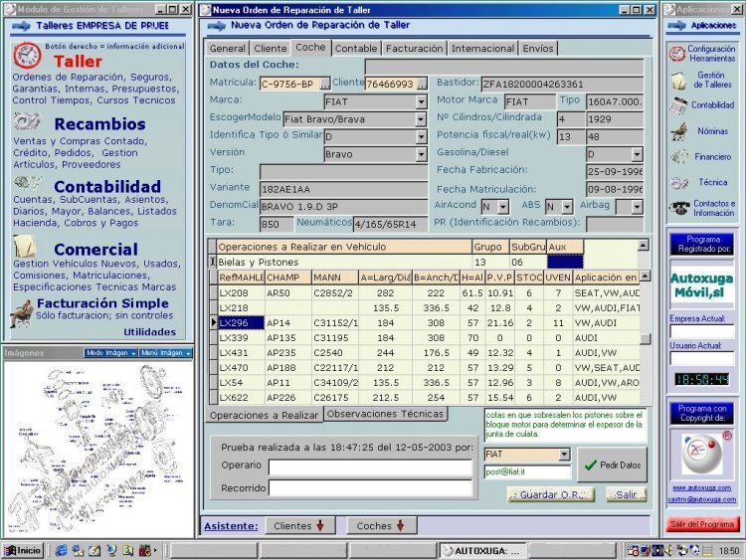Open the Comercial document icon

(25, 246)
